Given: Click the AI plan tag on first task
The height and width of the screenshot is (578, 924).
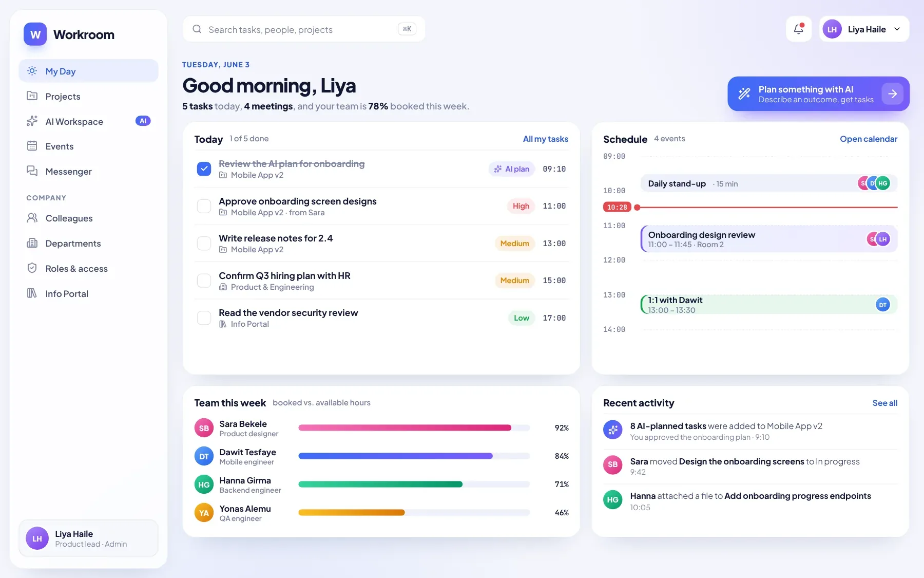Looking at the screenshot, I should [512, 169].
